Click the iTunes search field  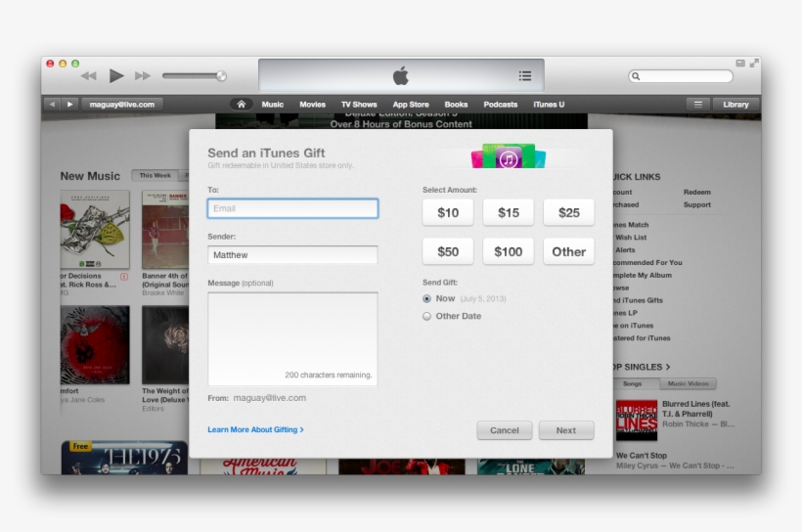(x=681, y=76)
